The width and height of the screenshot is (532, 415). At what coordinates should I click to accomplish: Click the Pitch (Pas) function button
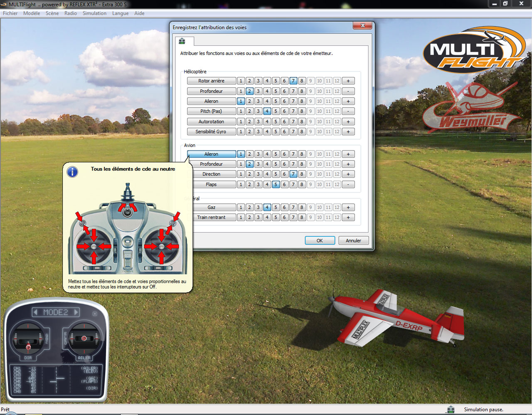coord(211,111)
